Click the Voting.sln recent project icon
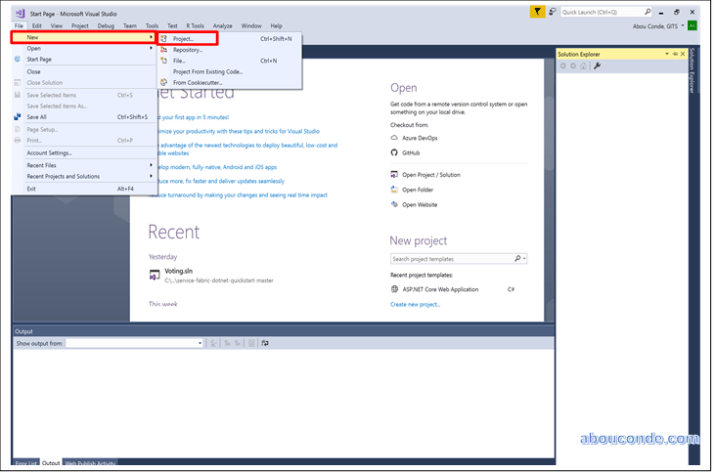The height and width of the screenshot is (472, 714). [155, 272]
